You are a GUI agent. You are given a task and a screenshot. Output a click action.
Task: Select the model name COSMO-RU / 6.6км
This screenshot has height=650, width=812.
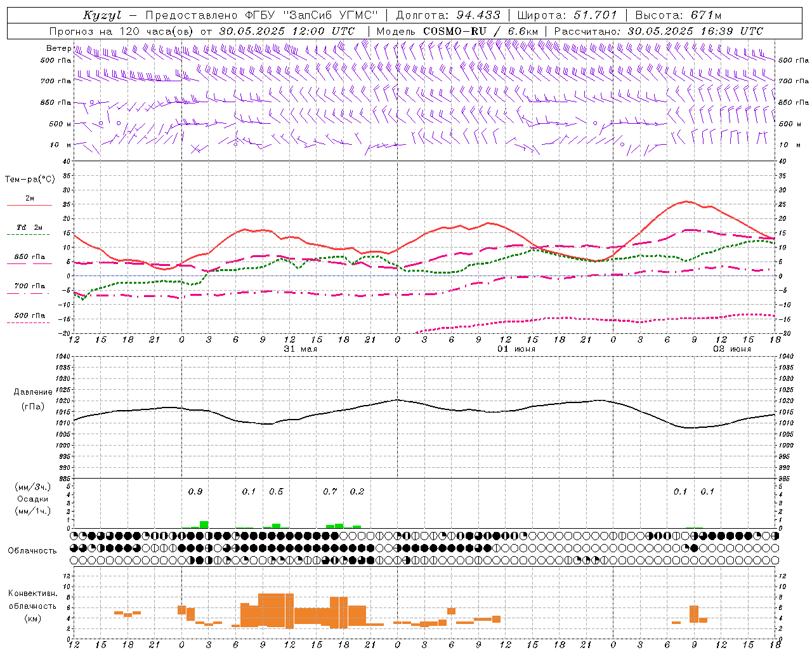tap(481, 31)
